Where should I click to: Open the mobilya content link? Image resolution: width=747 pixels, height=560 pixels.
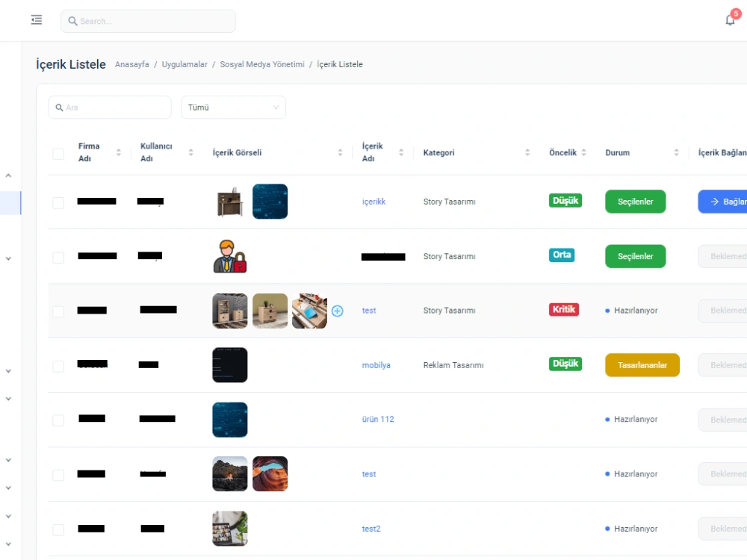tap(376, 365)
